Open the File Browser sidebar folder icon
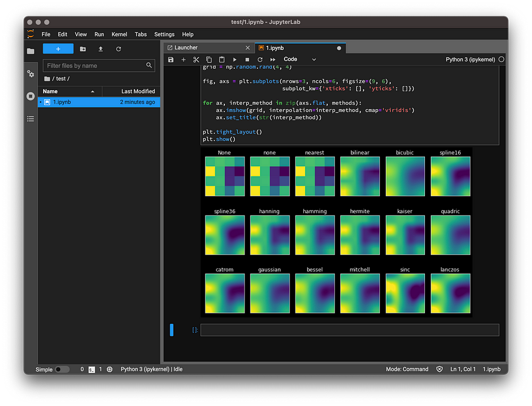Image resolution: width=532 pixels, height=406 pixels. (30, 51)
